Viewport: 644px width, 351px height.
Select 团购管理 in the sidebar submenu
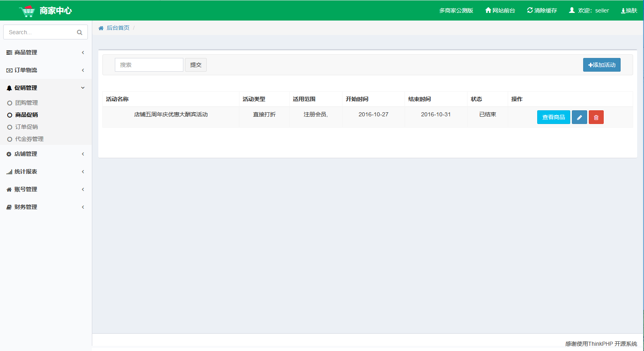pos(27,103)
